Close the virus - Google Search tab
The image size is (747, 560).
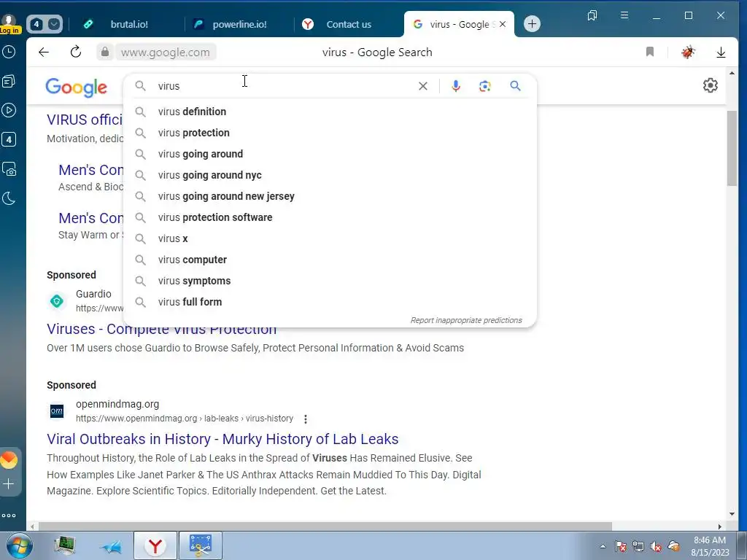(503, 24)
